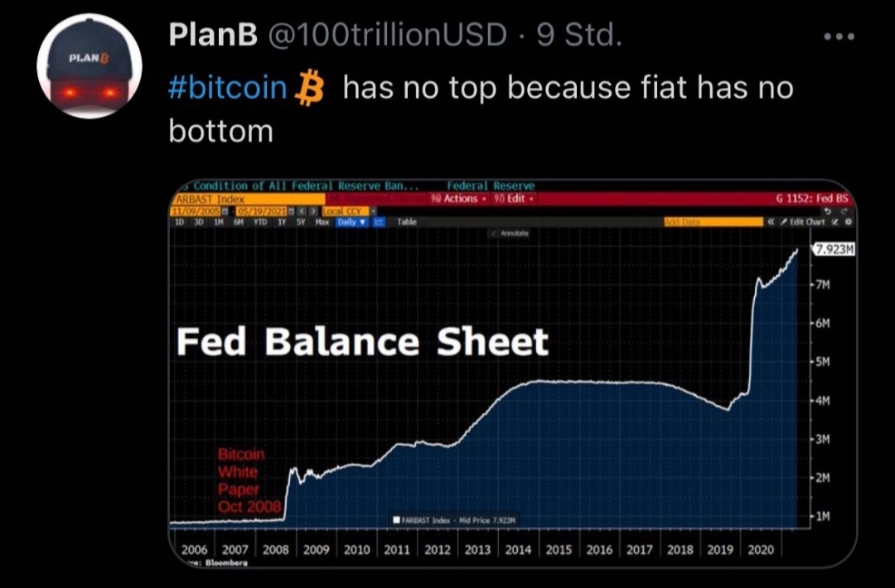
Task: Click the #bitcoin hashtag link
Action: pyautogui.click(x=228, y=87)
